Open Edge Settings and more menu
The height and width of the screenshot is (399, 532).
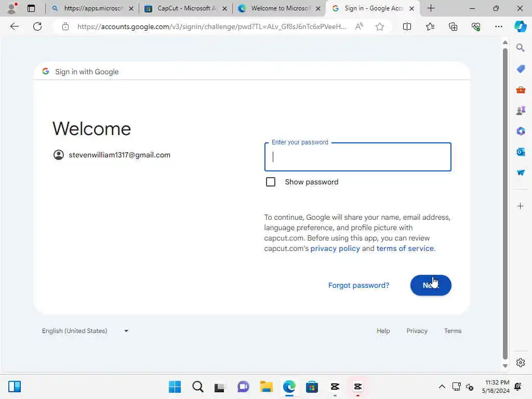click(x=498, y=26)
